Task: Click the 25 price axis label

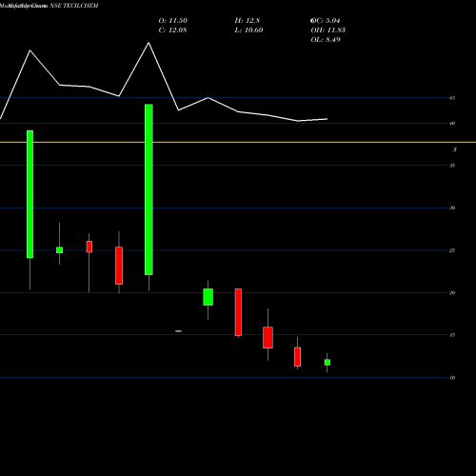Action: click(452, 250)
